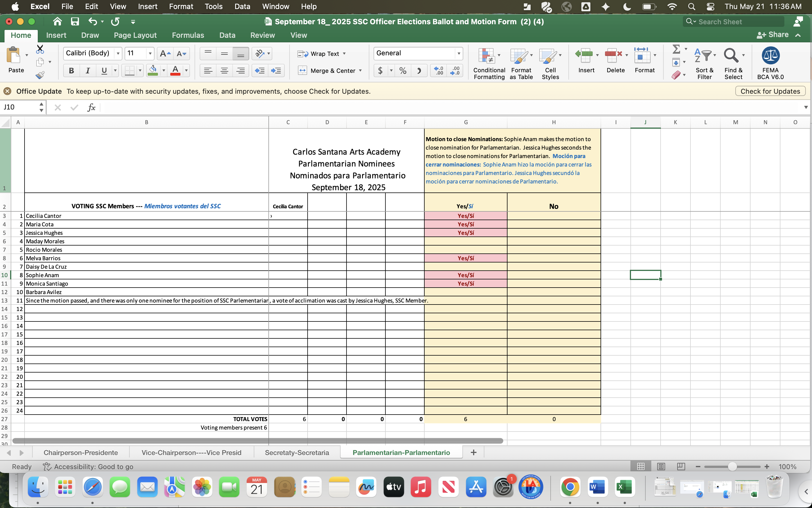Set vertical alignment to top
The image size is (812, 508).
tap(208, 53)
